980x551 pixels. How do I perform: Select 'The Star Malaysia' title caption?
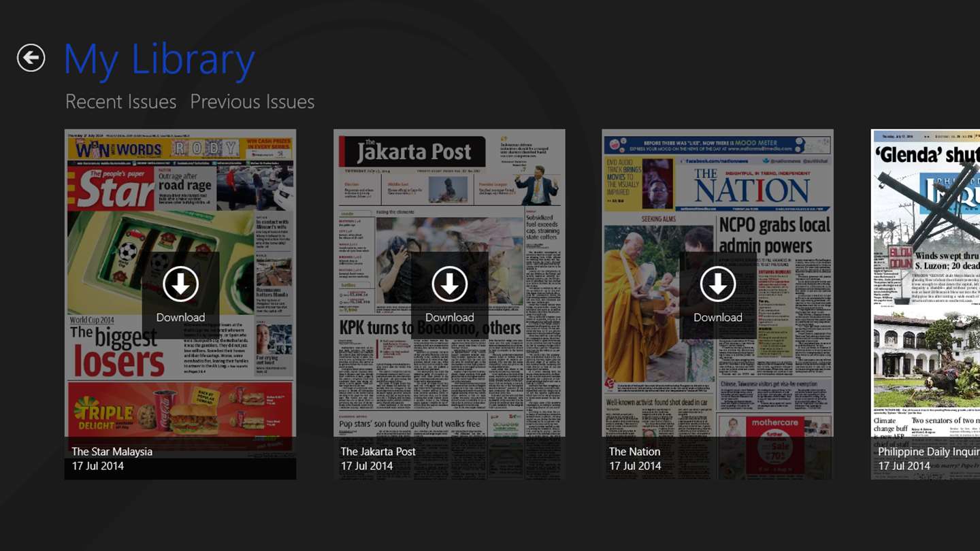(112, 452)
